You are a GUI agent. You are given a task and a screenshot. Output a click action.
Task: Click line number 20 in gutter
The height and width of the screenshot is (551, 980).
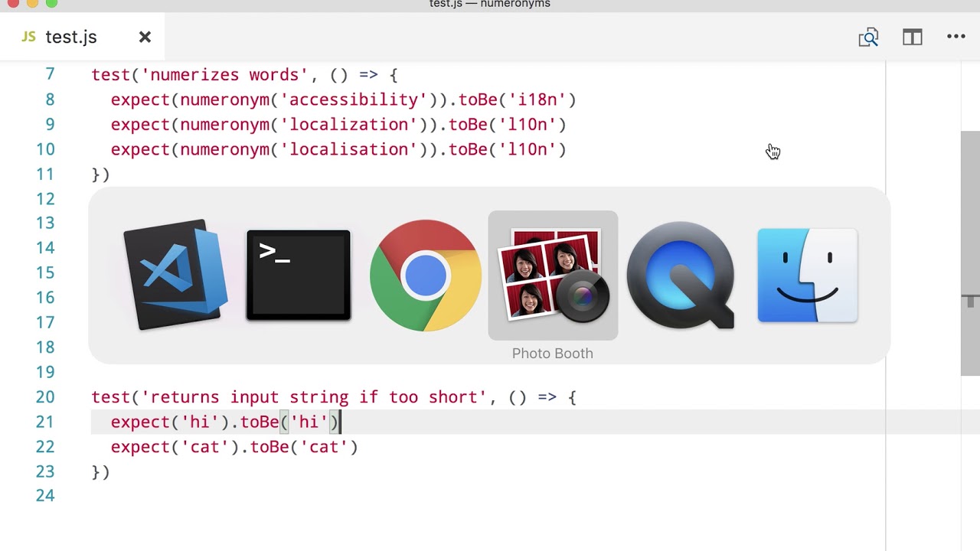[x=45, y=397]
